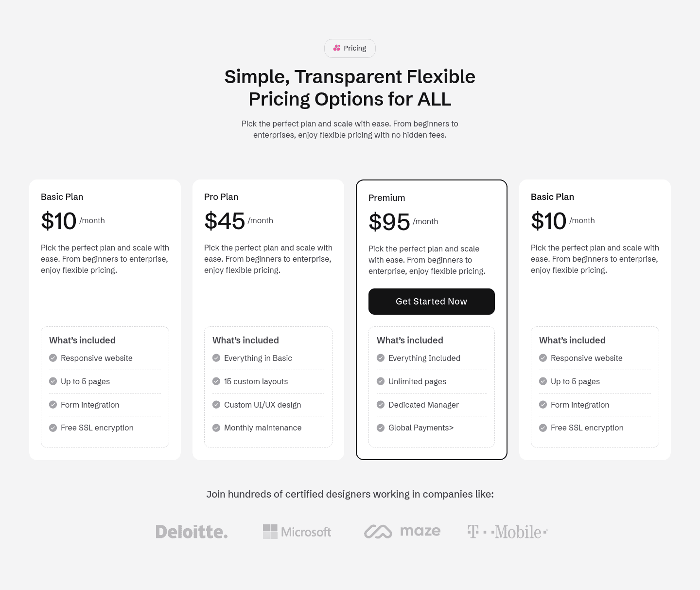Click the Deloitte logo
The width and height of the screenshot is (700, 590).
coord(192,532)
